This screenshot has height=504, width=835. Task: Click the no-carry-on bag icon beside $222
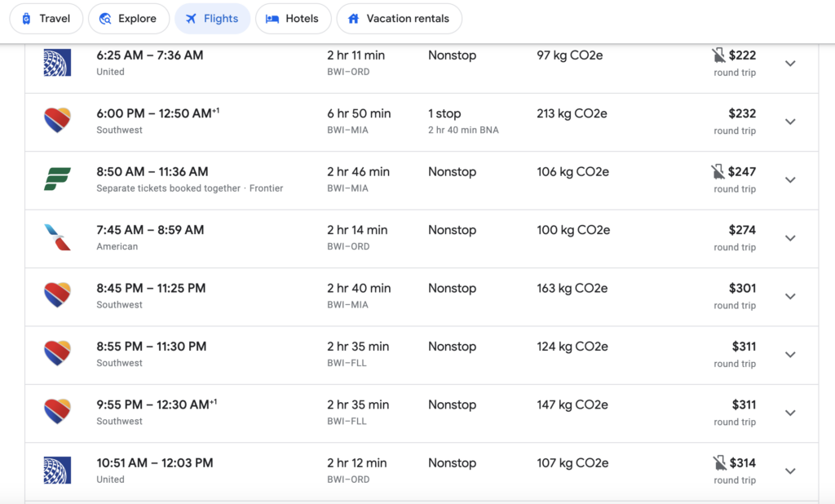point(718,55)
